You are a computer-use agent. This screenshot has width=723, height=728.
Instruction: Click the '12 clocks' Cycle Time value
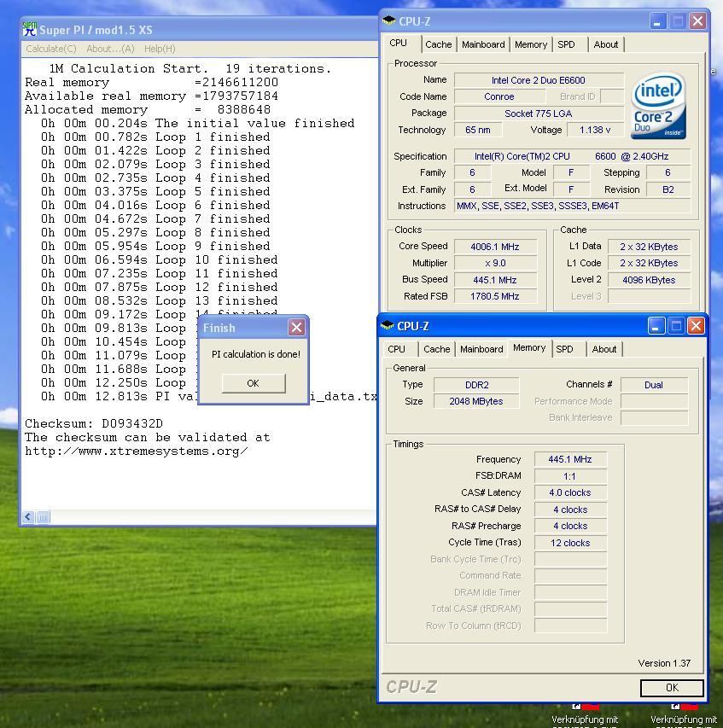(570, 543)
